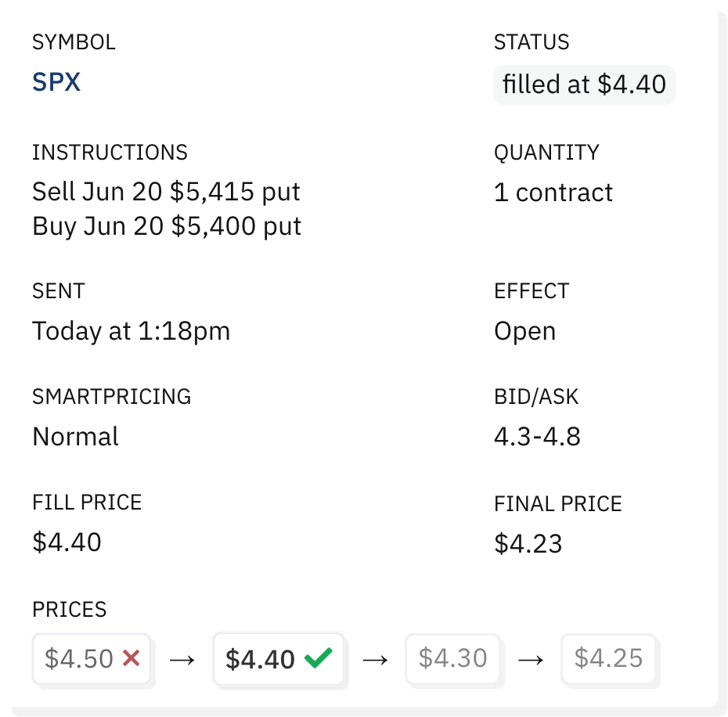
Task: Click the 4.3-4.8 bid/ask value
Action: [537, 436]
